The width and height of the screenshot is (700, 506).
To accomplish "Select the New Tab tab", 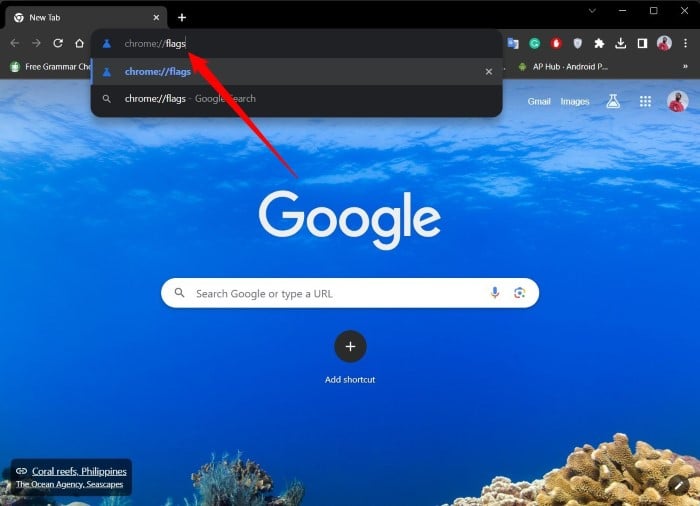I will click(86, 17).
